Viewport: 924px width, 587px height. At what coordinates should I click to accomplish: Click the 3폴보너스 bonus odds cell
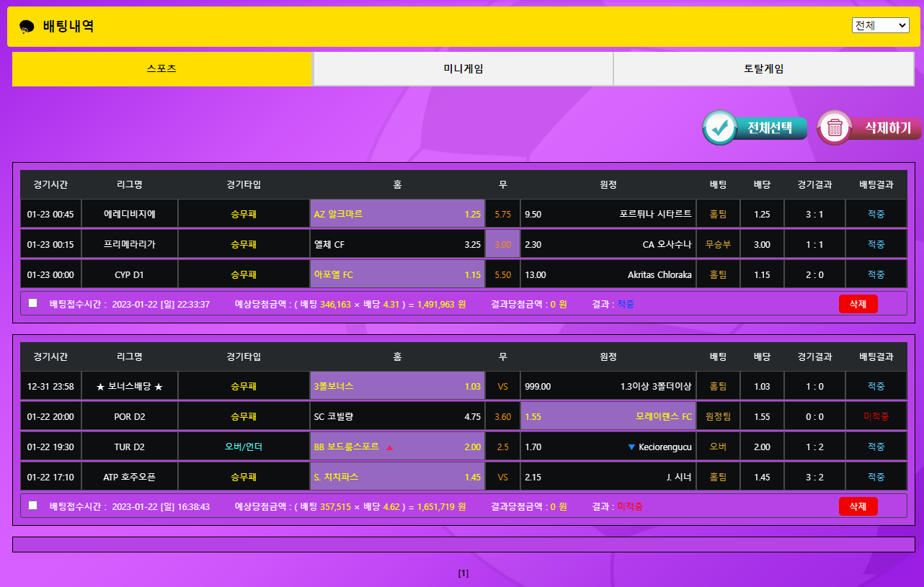(397, 386)
